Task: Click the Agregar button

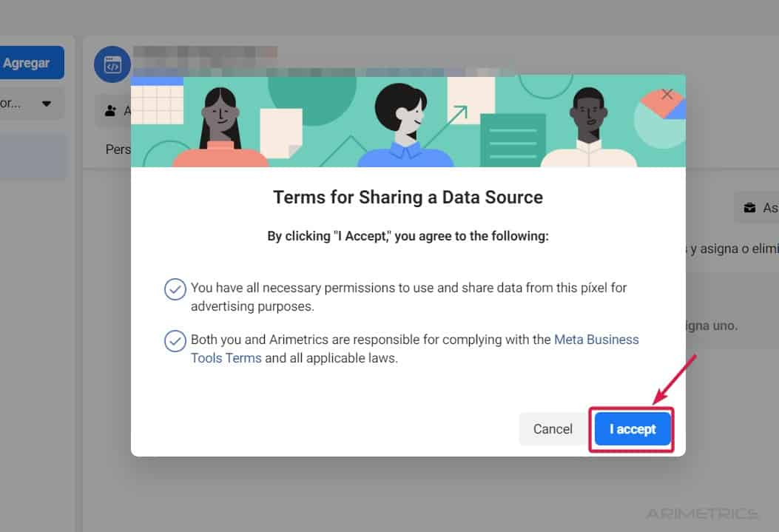Action: pyautogui.click(x=28, y=63)
